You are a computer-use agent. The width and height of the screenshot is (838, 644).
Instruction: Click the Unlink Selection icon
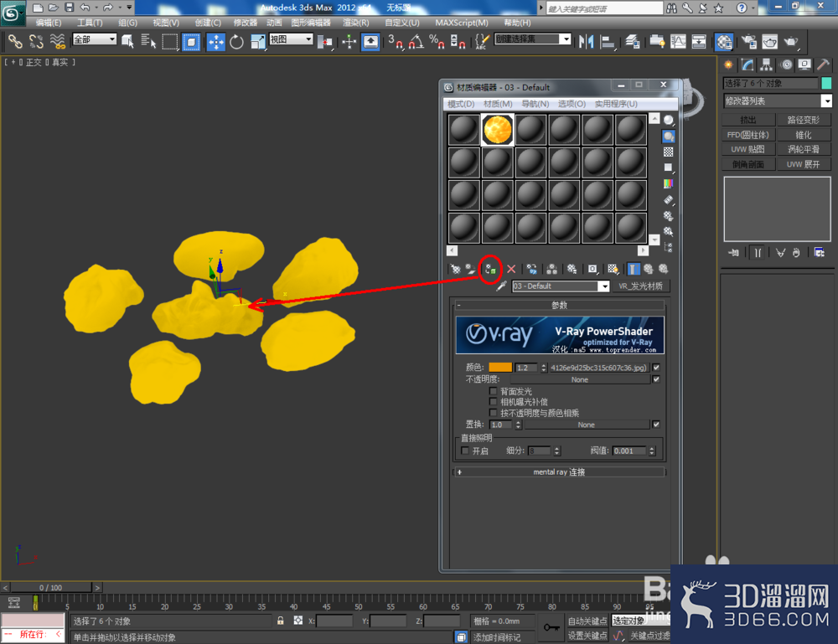pyautogui.click(x=36, y=42)
